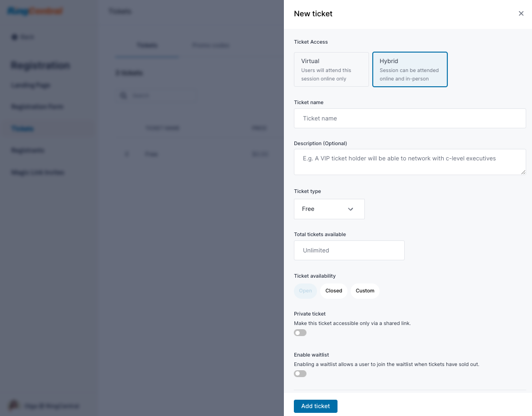Set ticket availability to Closed
Viewport: 532px width, 416px height.
click(x=333, y=291)
